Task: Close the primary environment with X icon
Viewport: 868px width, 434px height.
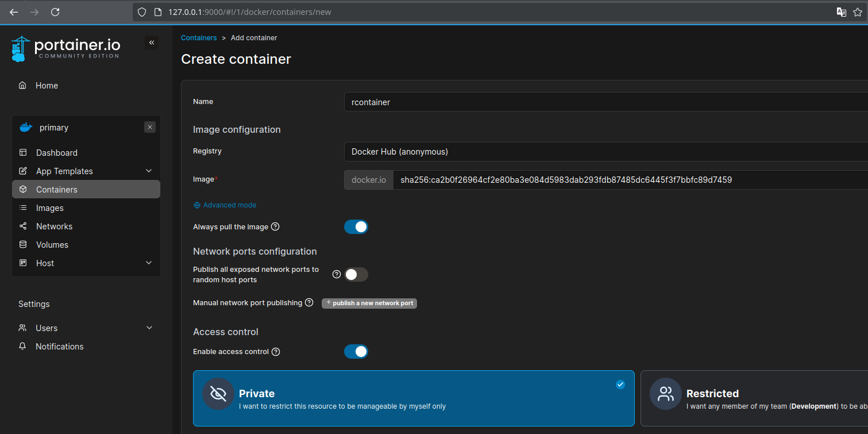Action: point(150,127)
